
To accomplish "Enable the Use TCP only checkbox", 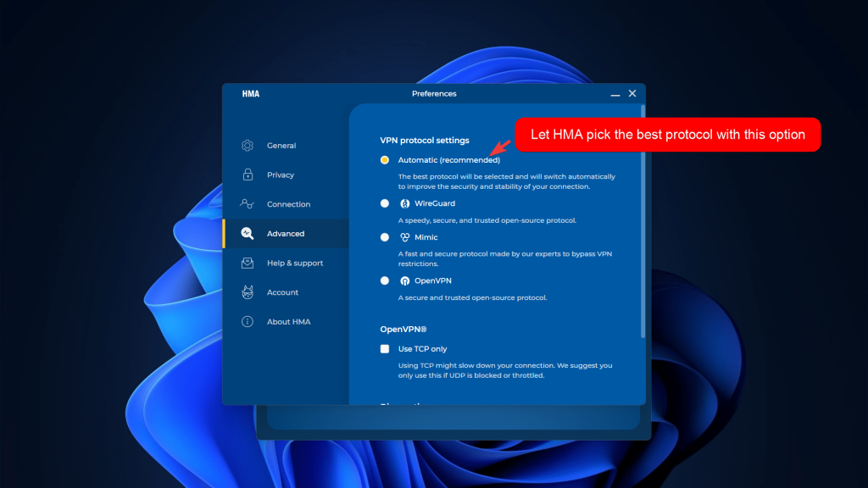I will tap(385, 349).
